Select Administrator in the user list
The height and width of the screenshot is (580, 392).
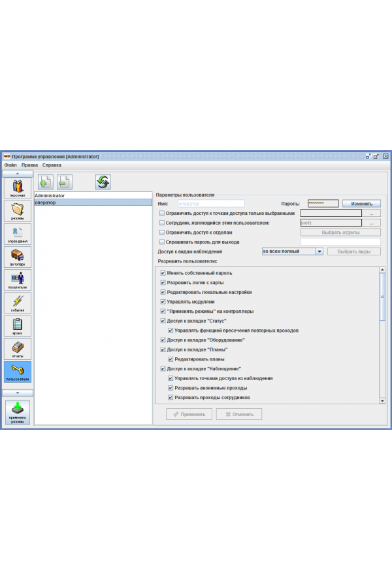(x=50, y=195)
